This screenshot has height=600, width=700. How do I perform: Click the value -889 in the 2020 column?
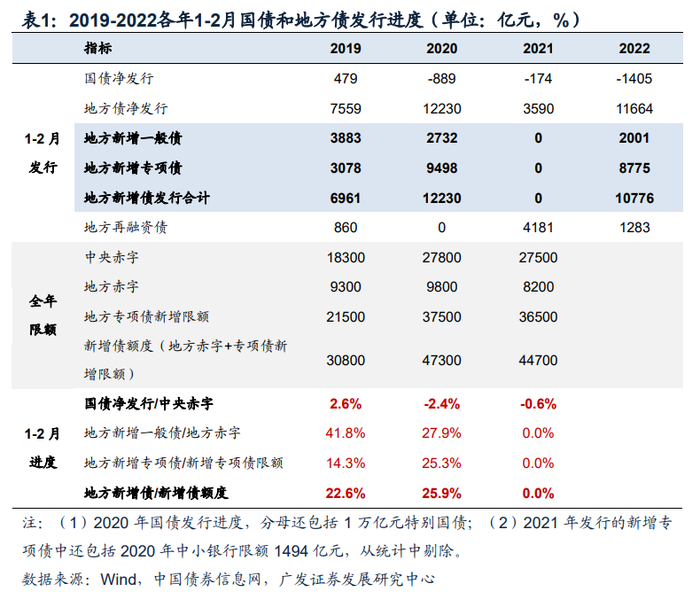pyautogui.click(x=442, y=79)
